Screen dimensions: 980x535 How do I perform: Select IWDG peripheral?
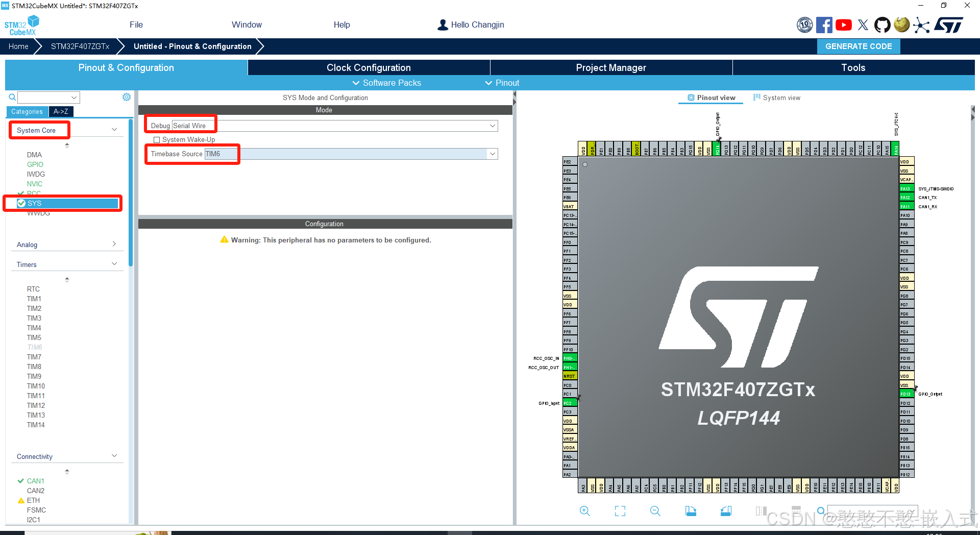[x=36, y=174]
